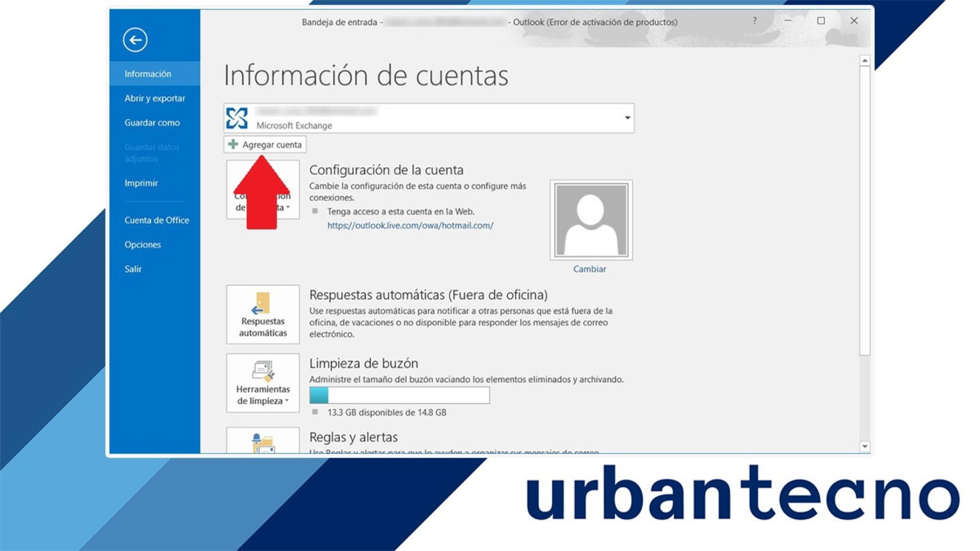
Task: Choose Guardar como in sidebar
Action: (155, 122)
